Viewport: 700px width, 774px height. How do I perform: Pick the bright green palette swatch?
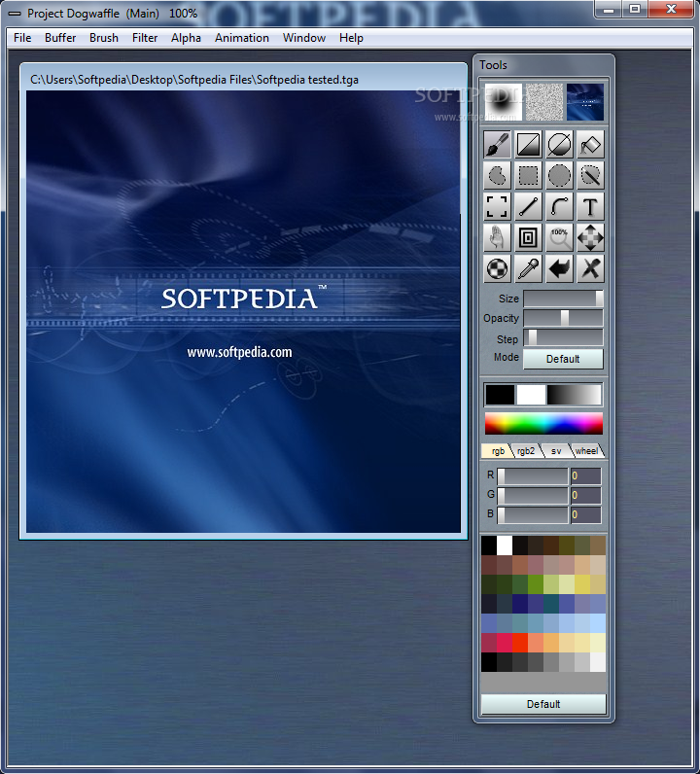(x=536, y=585)
